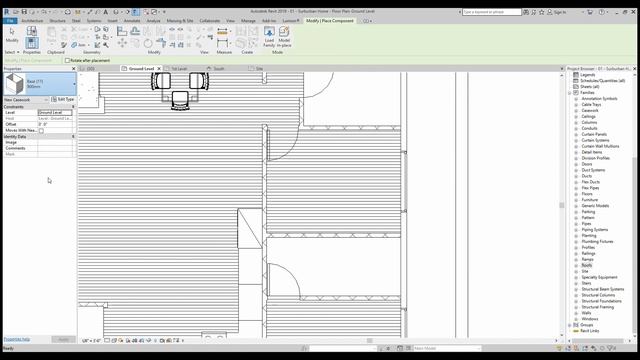Click Sign In in the title bar
Screen dimensions: 640x360
coord(560,12)
